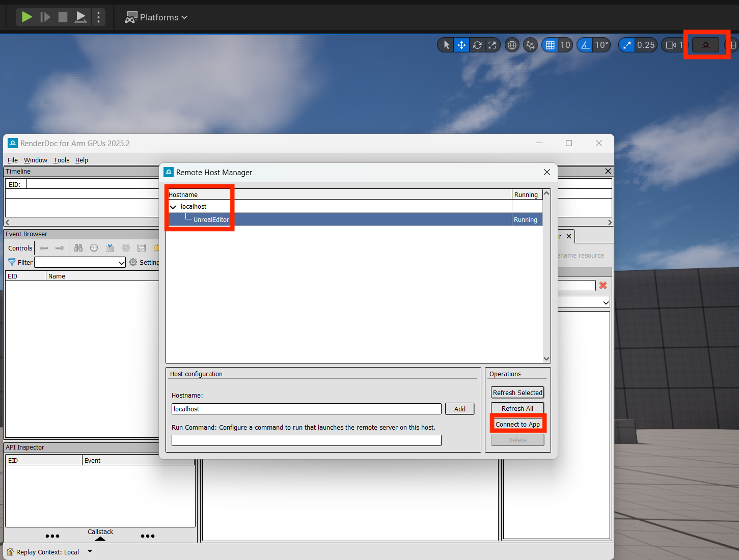
Task: Click right arrow of Timeline scrollbar
Action: pos(610,222)
